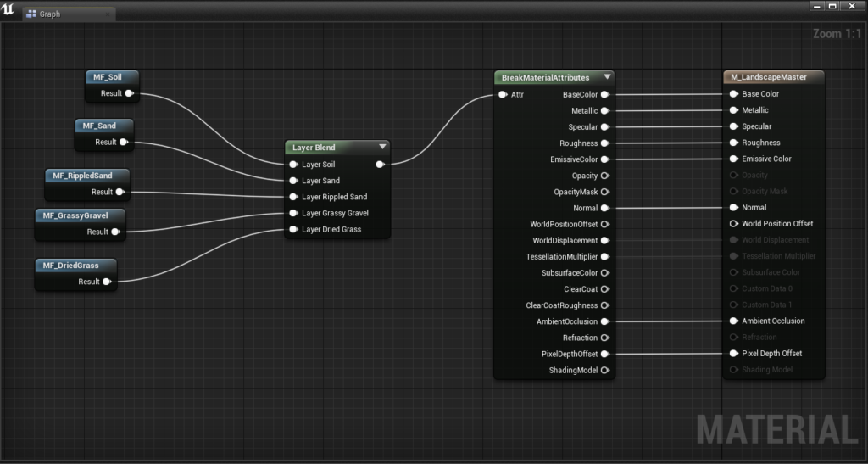868x464 pixels.
Task: Click the Refraction output pin
Action: (605, 338)
